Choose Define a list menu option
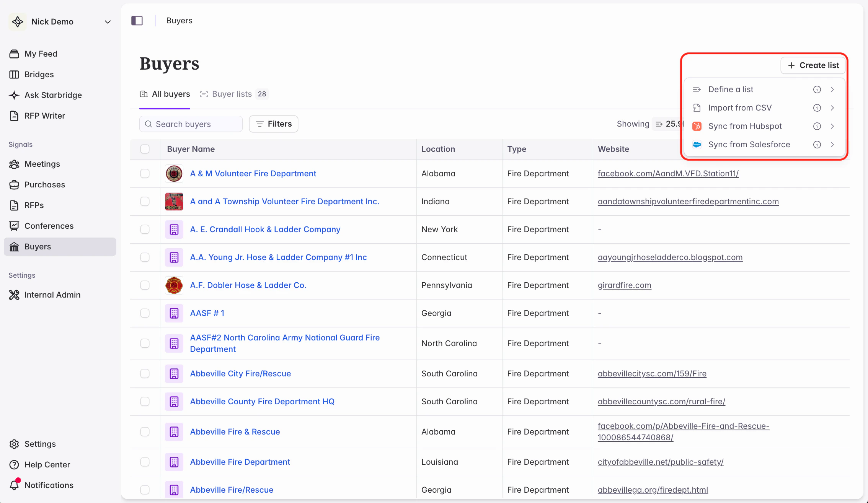The image size is (868, 503). 730,90
